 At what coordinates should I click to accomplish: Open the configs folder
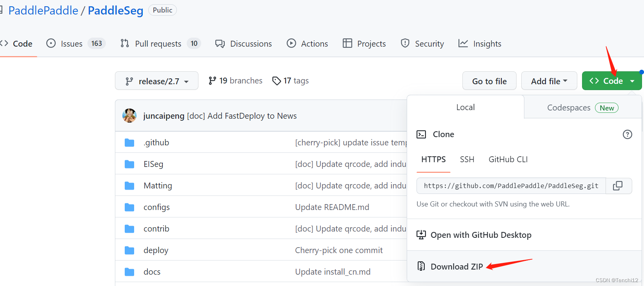(156, 207)
